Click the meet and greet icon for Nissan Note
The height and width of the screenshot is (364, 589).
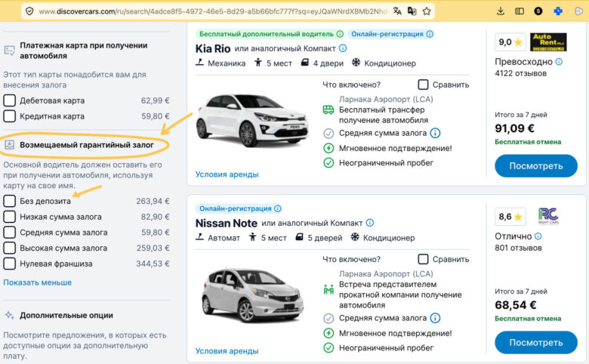pyautogui.click(x=328, y=290)
